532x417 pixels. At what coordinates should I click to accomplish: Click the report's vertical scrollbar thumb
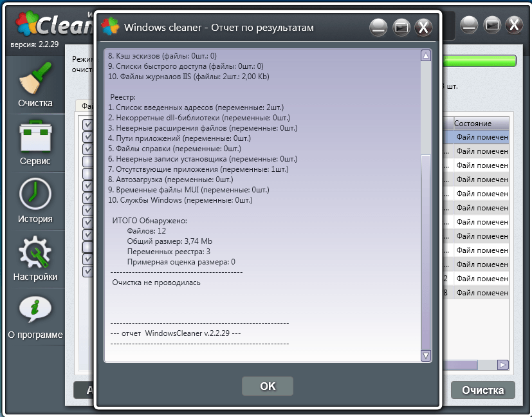click(x=426, y=252)
